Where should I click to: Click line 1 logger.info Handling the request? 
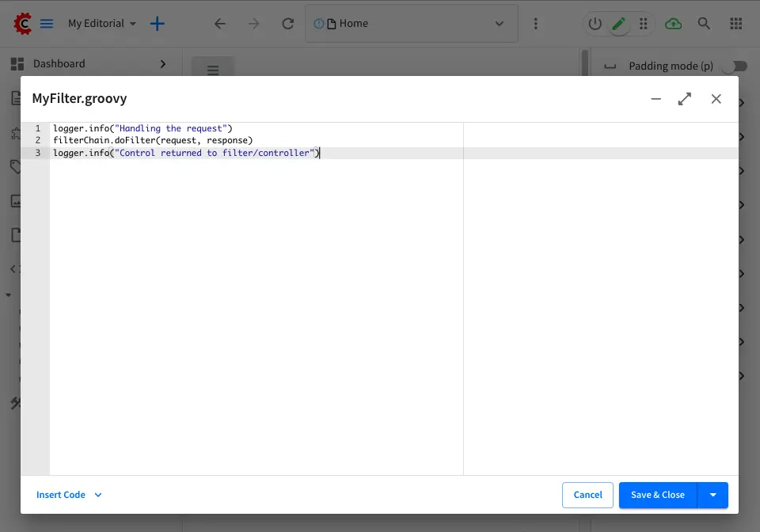(x=142, y=128)
